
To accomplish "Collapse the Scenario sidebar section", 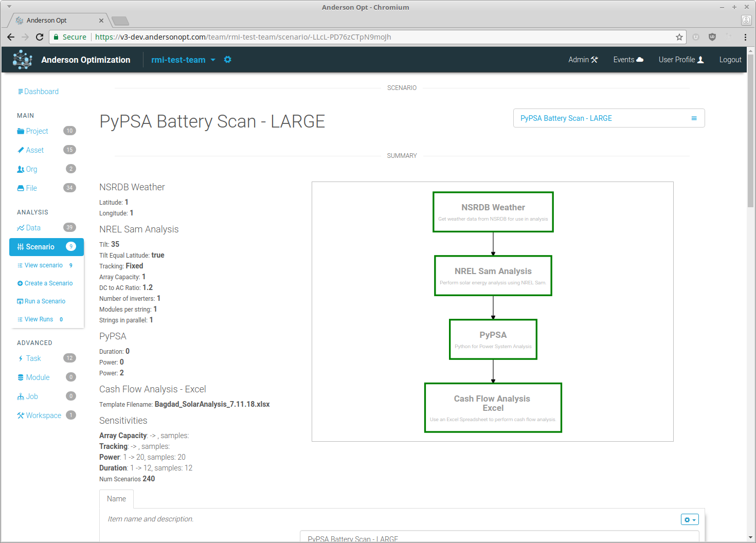I will (x=46, y=247).
